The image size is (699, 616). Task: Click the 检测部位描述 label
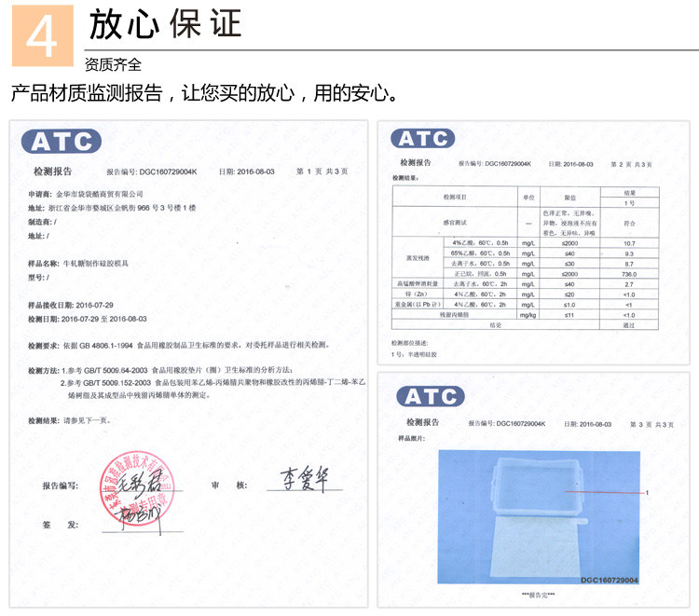(410, 343)
